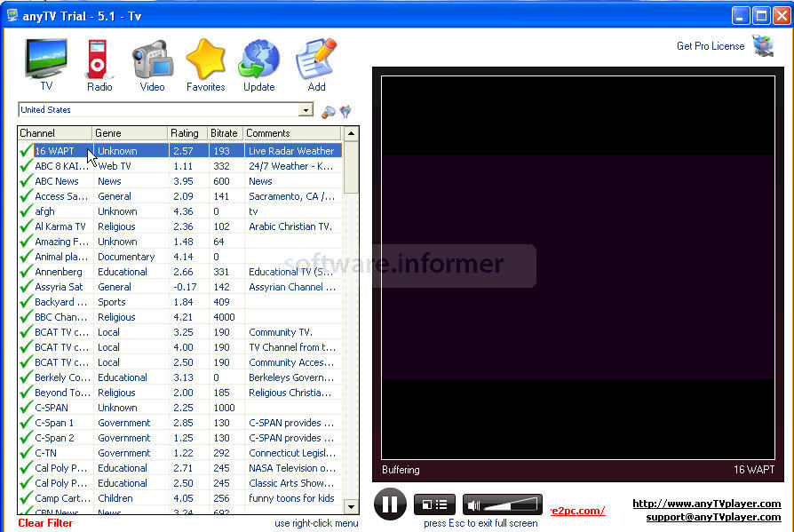Click the channel list scroll down arrow
Viewport: 794px width, 532px height.
tap(352, 507)
